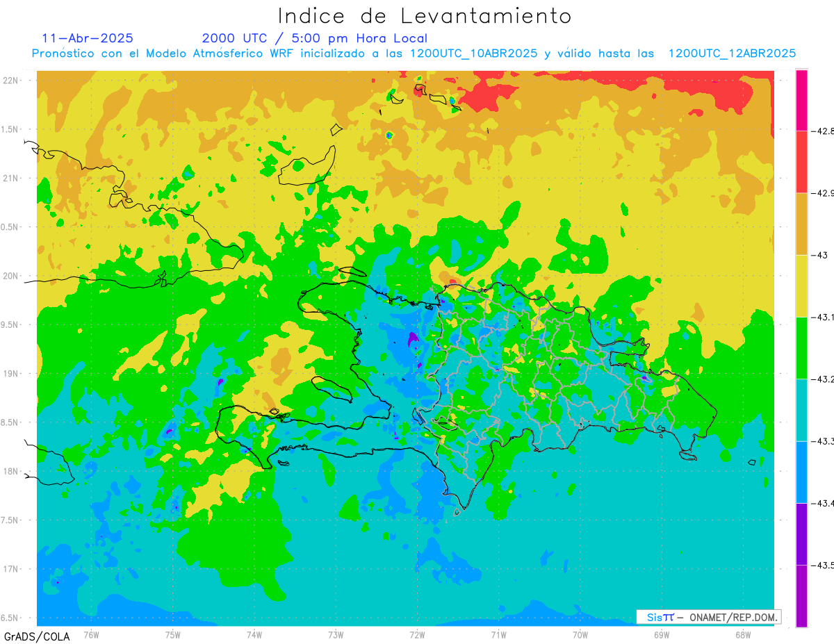834x644 pixels.
Task: Click the latitude label "17N"
Action: tap(12, 569)
